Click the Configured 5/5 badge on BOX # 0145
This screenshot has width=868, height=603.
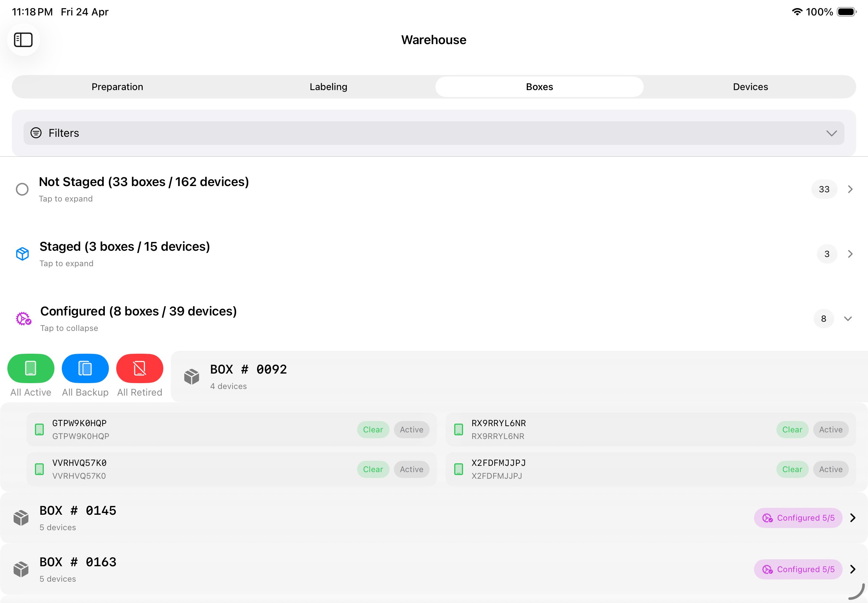pyautogui.click(x=798, y=518)
